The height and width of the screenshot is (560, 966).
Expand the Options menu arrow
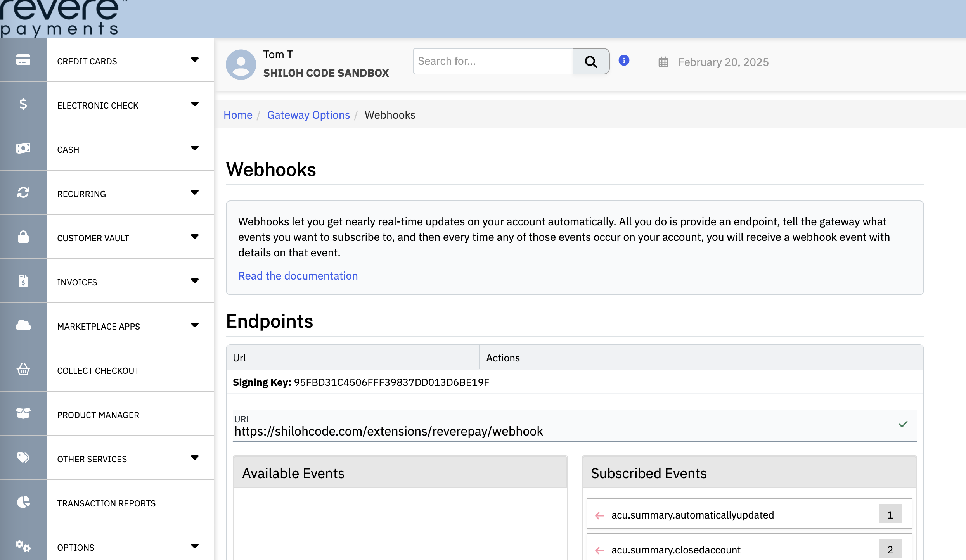(x=195, y=546)
